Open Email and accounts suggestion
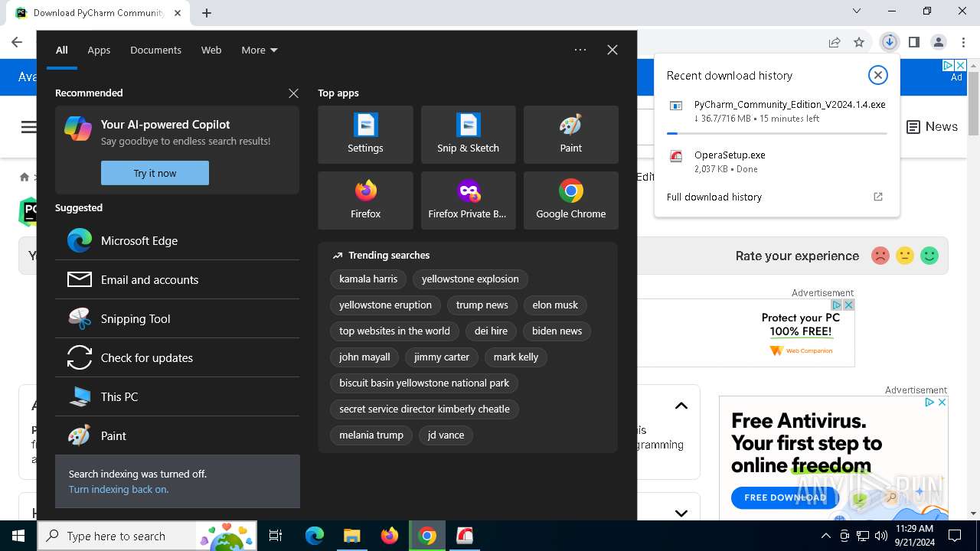Screen dimensions: 980x551 tap(177, 279)
